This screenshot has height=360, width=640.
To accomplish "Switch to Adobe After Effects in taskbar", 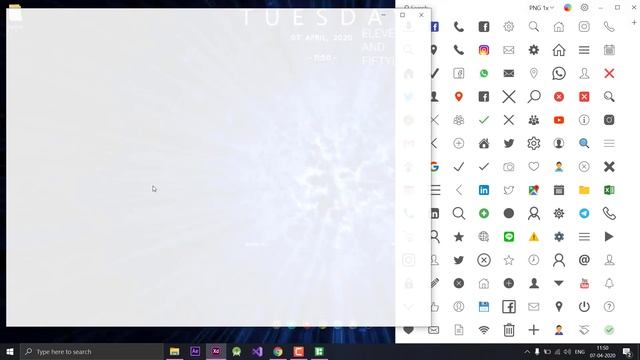I will click(195, 351).
